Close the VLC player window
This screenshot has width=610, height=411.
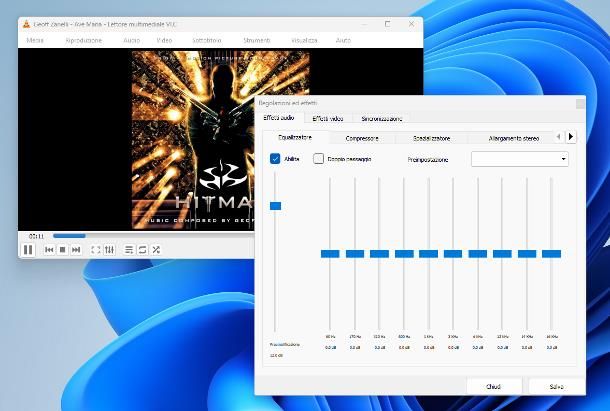pyautogui.click(x=411, y=24)
